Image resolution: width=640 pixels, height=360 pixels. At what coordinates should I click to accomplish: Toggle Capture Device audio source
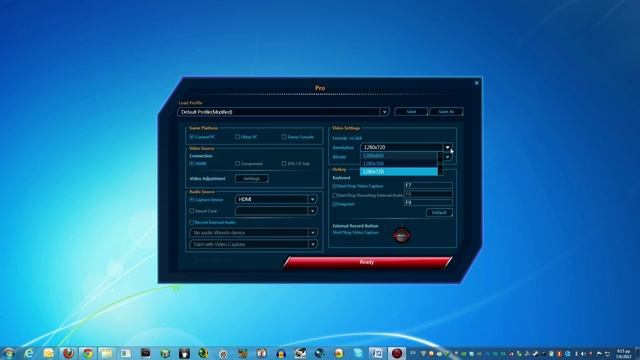coord(192,200)
